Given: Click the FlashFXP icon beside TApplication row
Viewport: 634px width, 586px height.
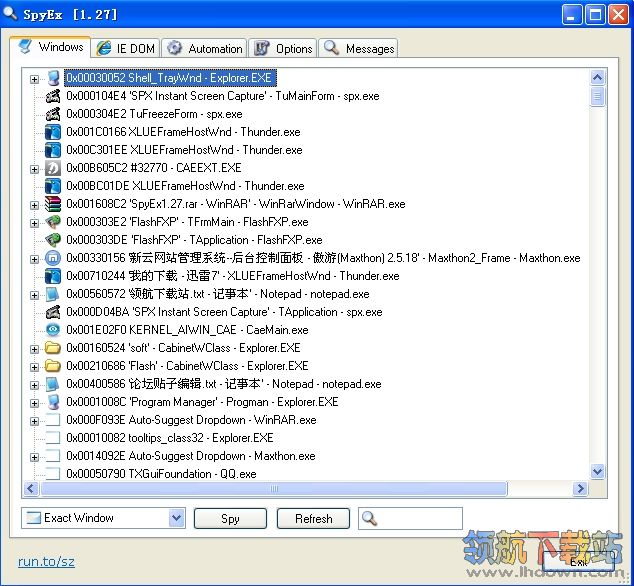Looking at the screenshot, I should 53,240.
